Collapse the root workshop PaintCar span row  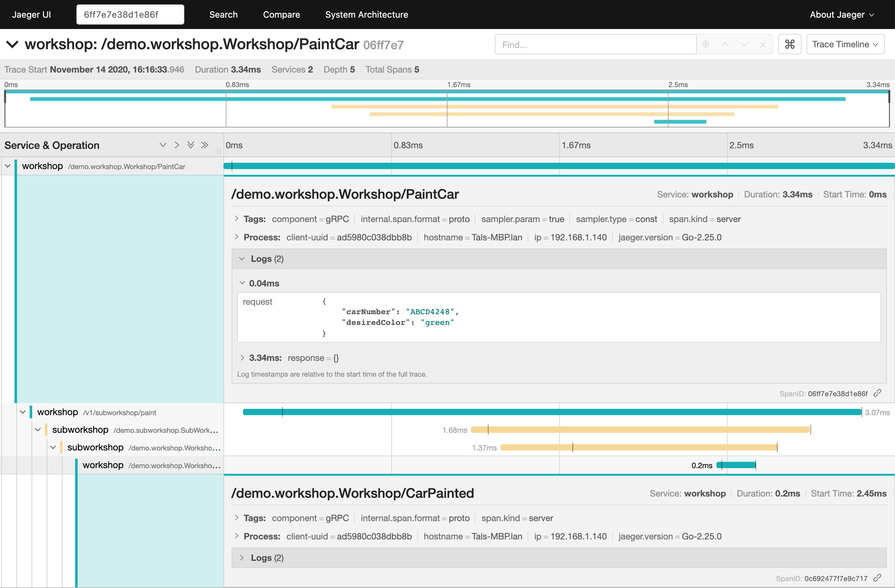click(x=8, y=166)
